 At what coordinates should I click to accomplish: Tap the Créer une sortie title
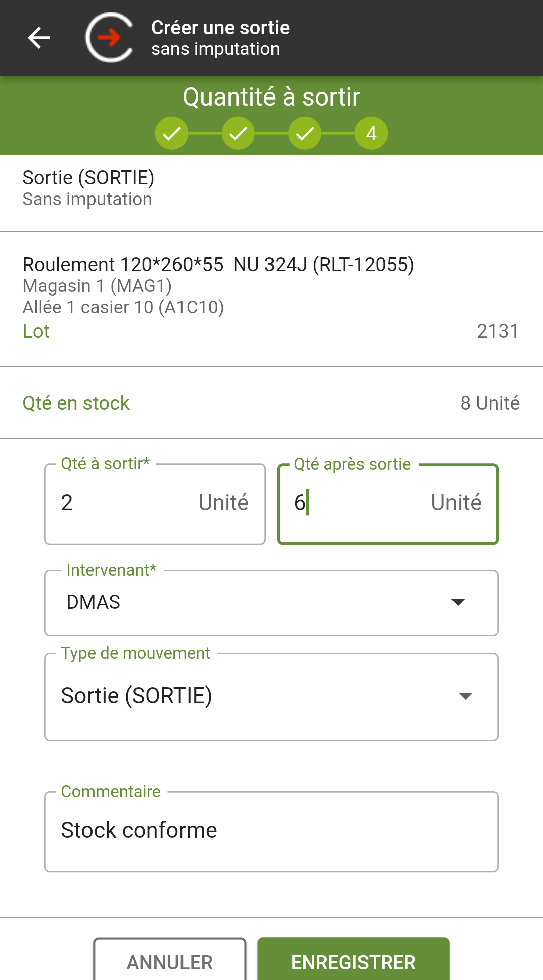pyautogui.click(x=220, y=28)
